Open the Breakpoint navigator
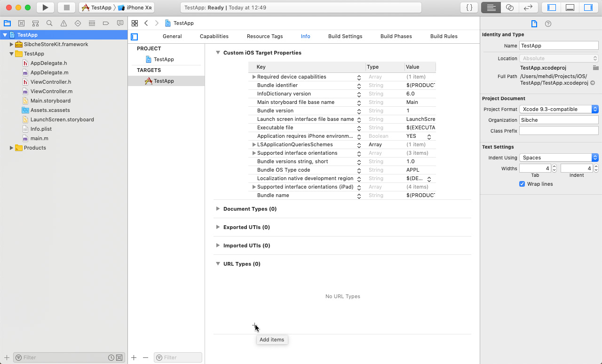 click(x=106, y=23)
